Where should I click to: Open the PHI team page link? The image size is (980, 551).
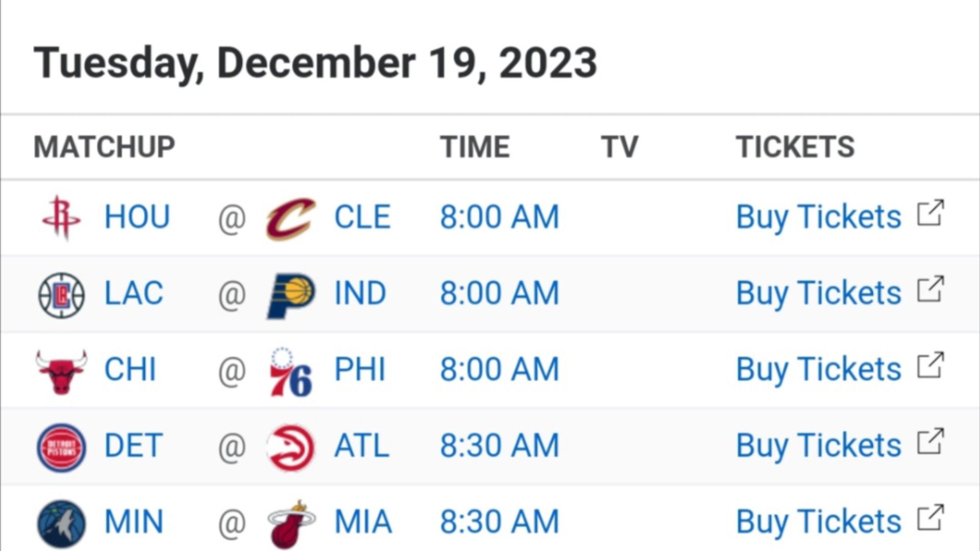click(x=359, y=369)
